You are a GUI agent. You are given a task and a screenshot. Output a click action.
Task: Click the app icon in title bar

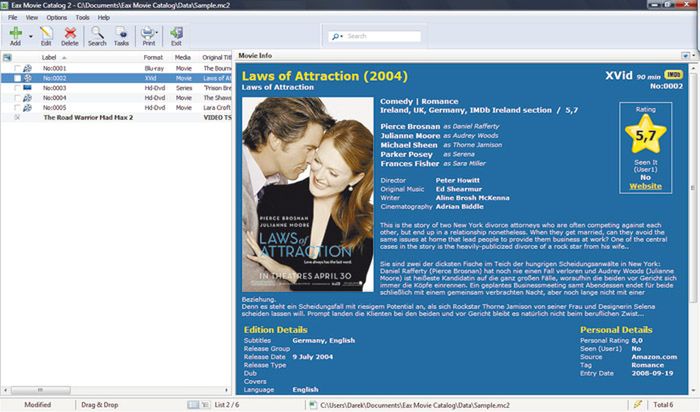5,5
